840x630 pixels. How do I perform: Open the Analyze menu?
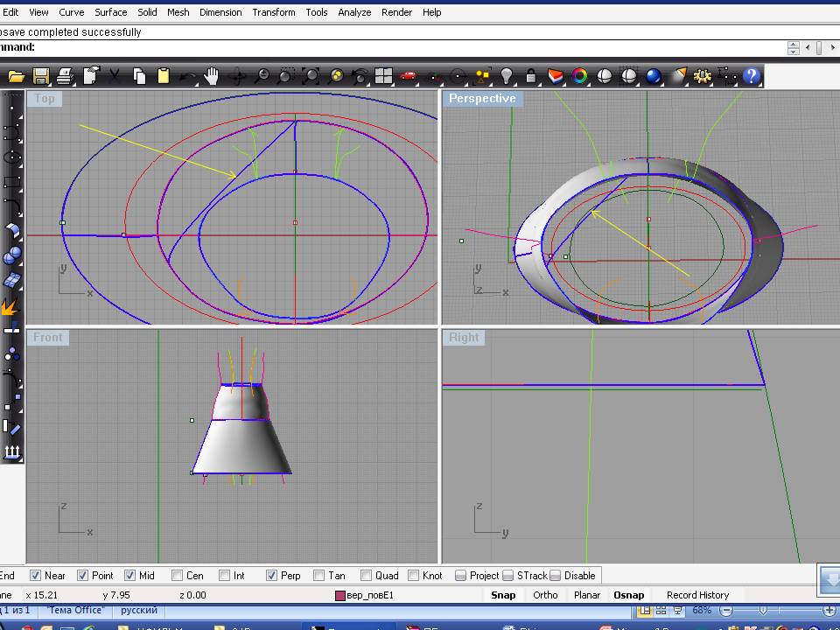pos(354,12)
